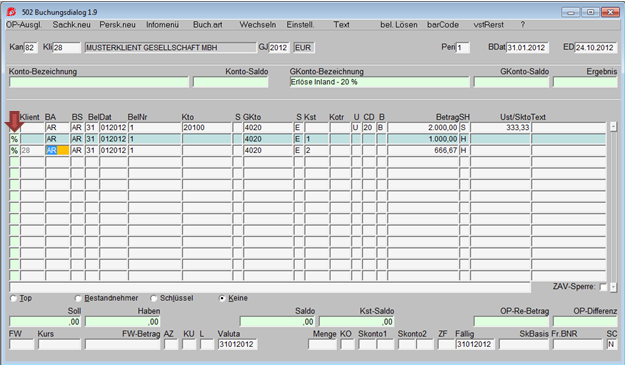This screenshot has width=625, height=365.
Task: Click the Kurs field
Action: (59, 345)
